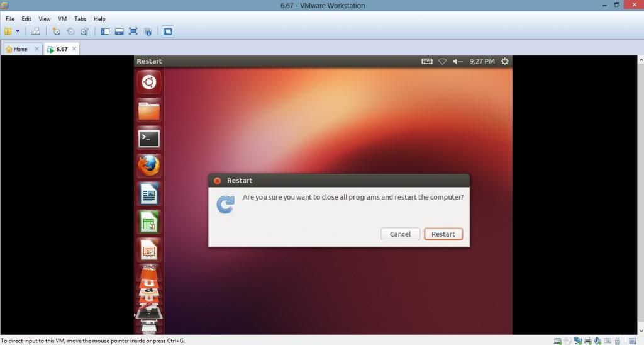Click Send Ctrl+Alt+Del toolbar icon

36,31
